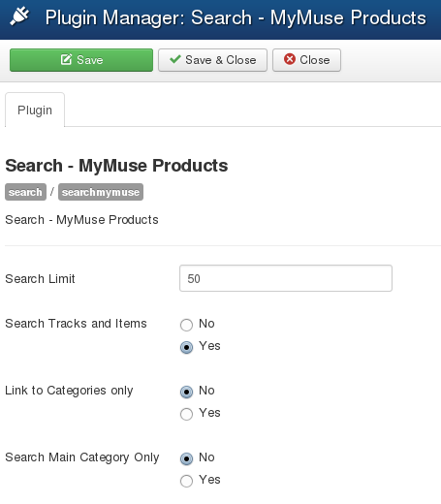The height and width of the screenshot is (504, 441).
Task: Click the Save & Close button
Action: 212,60
